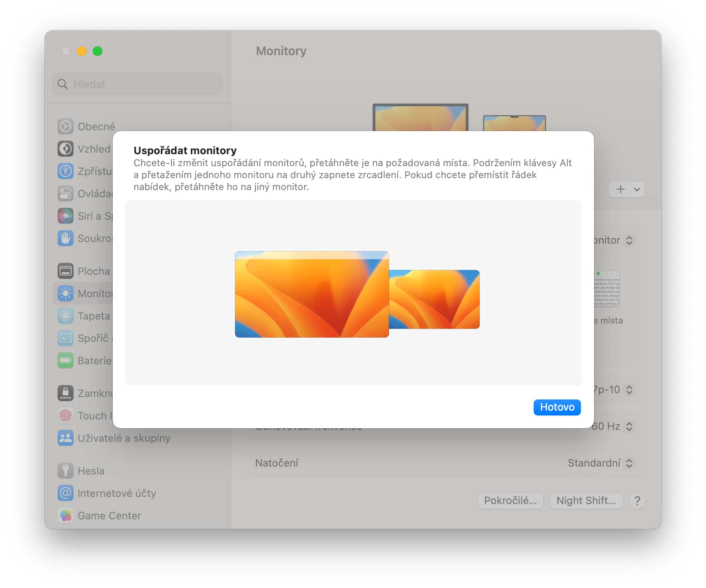Image resolution: width=706 pixels, height=588 pixels.
Task: Open Zamknutá obrazovka lock icon in sidebar
Action: 66,393
